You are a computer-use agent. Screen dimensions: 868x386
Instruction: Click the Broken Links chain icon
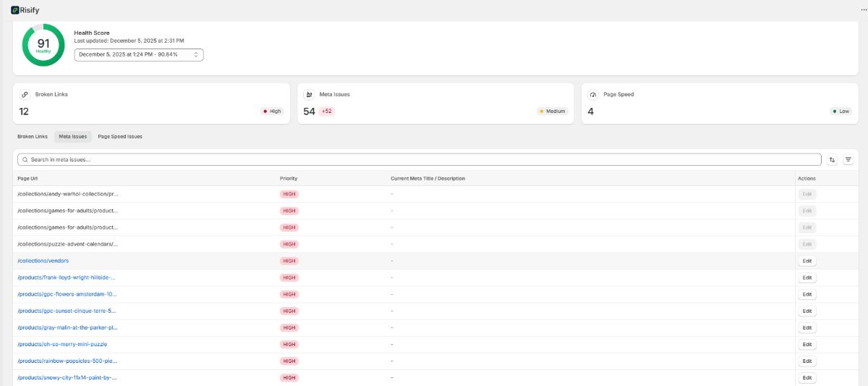tap(25, 94)
